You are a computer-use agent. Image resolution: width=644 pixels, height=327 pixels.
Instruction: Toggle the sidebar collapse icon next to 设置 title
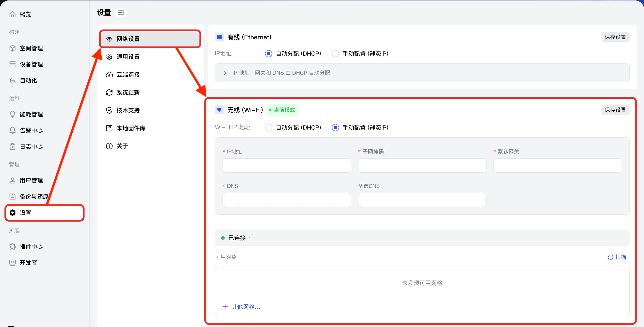point(121,13)
